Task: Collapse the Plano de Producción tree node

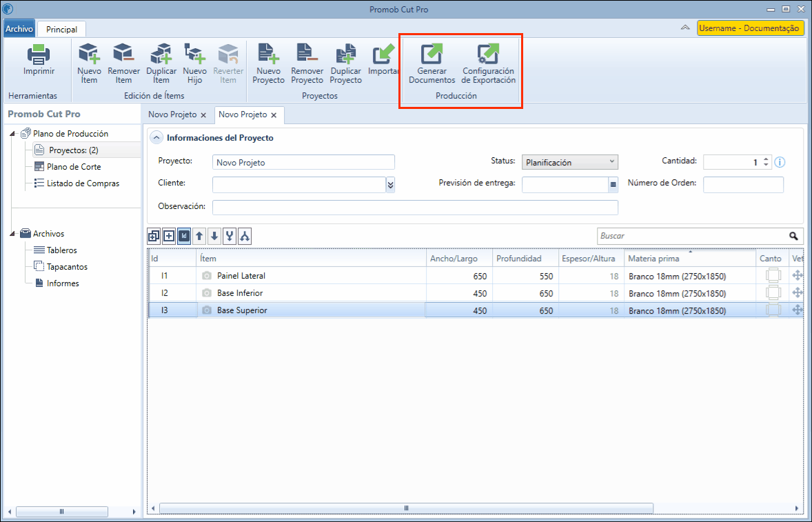Action: tap(12, 134)
